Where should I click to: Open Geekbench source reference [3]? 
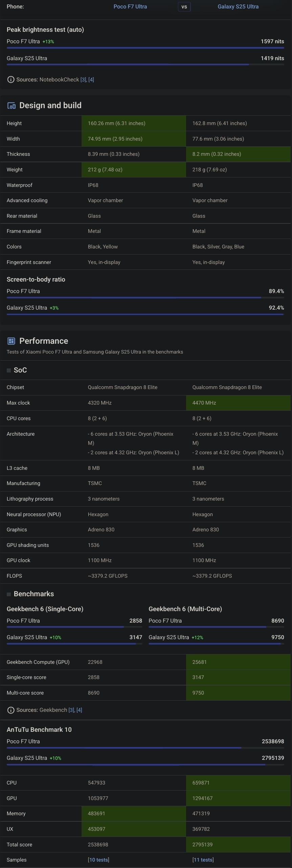coord(71,710)
